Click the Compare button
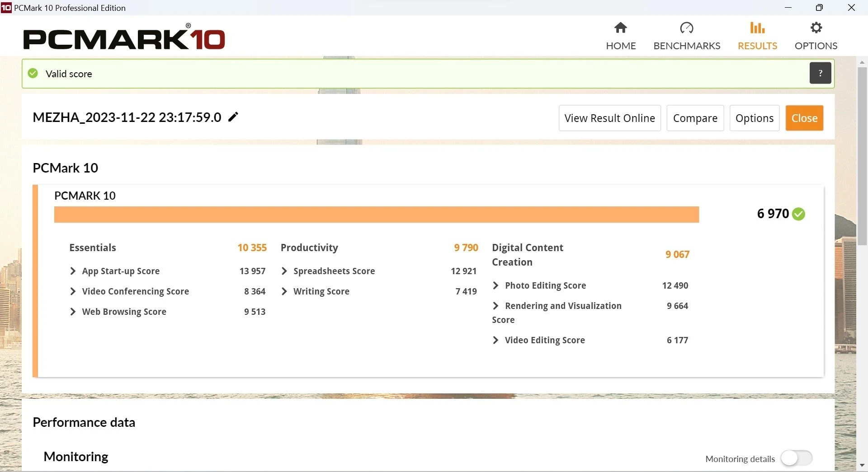This screenshot has height=472, width=868. point(695,118)
